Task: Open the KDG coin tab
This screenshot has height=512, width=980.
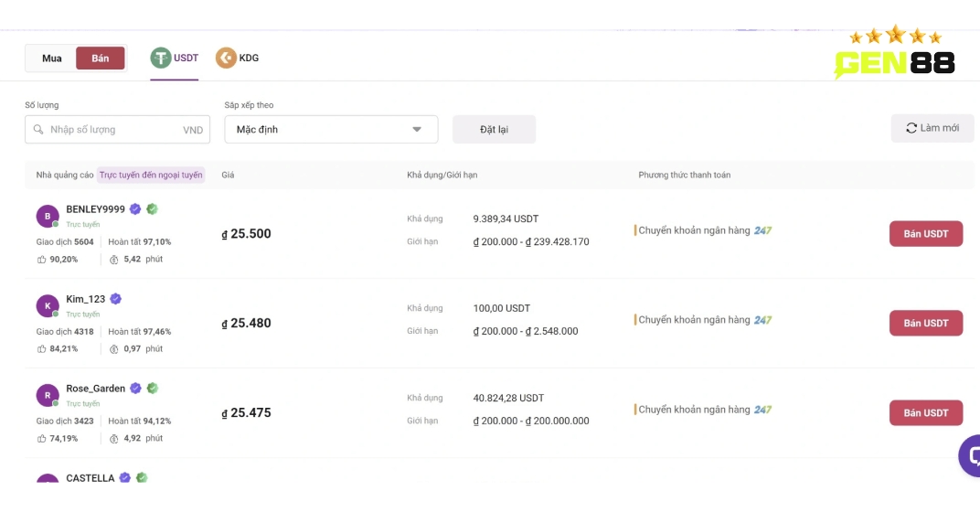Action: (x=238, y=59)
